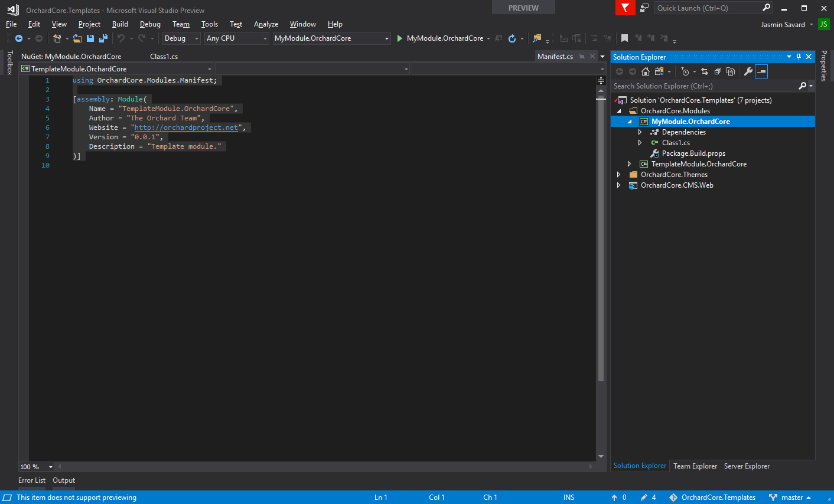This screenshot has width=834, height=504.
Task: Open the Debug configuration dropdown
Action: tap(182, 38)
